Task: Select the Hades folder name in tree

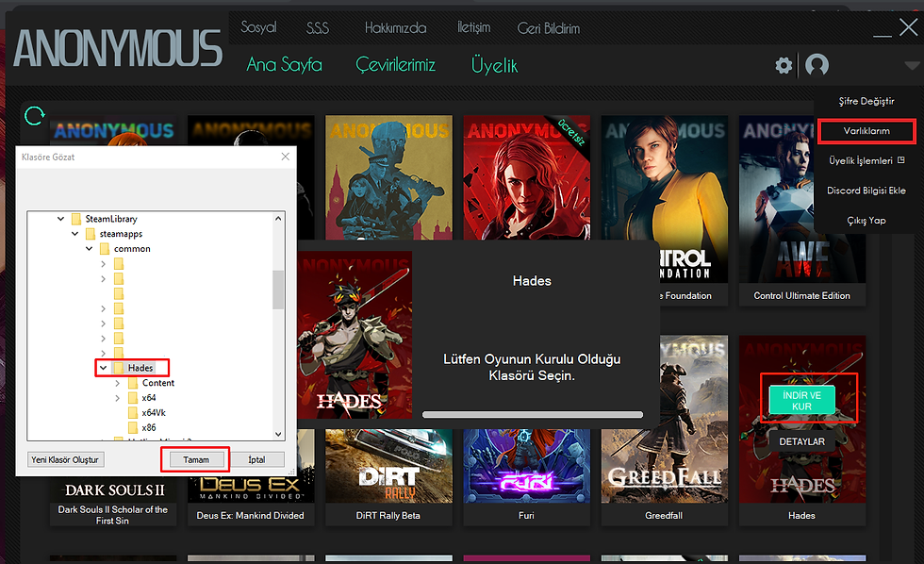Action: [x=140, y=368]
